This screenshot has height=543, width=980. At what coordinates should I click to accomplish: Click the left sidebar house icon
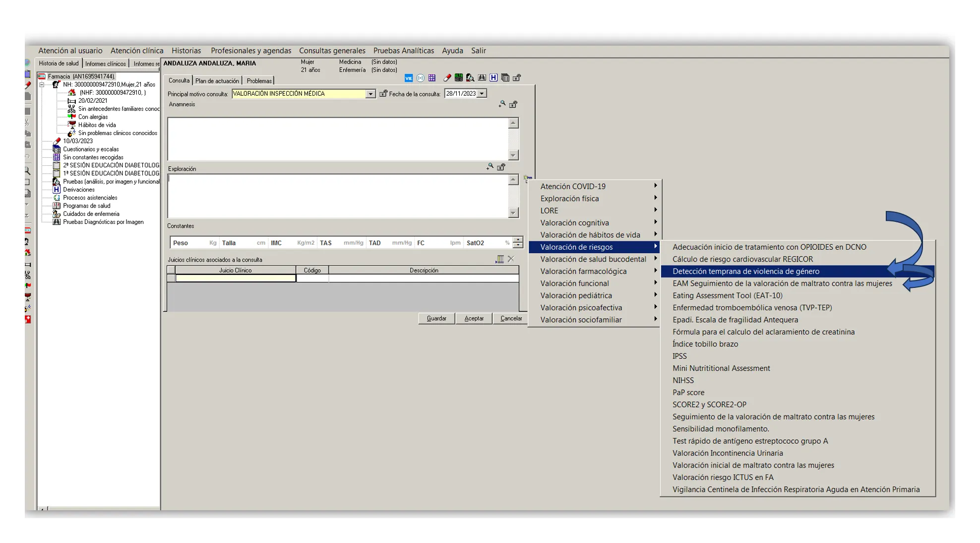(x=28, y=253)
